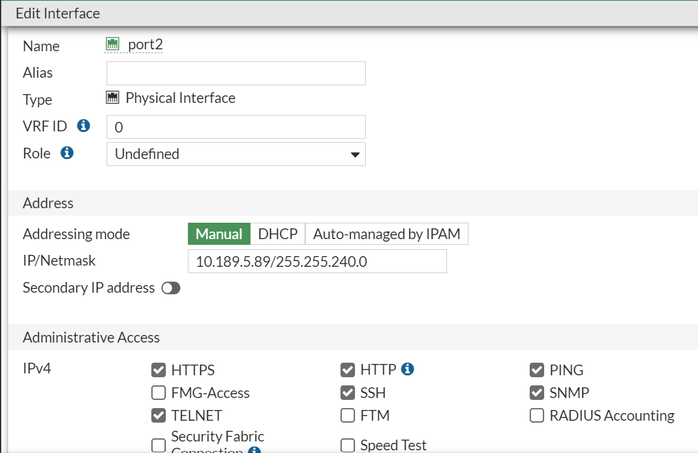The image size is (698, 453).
Task: Uncheck the SSH access checkbox
Action: click(348, 393)
